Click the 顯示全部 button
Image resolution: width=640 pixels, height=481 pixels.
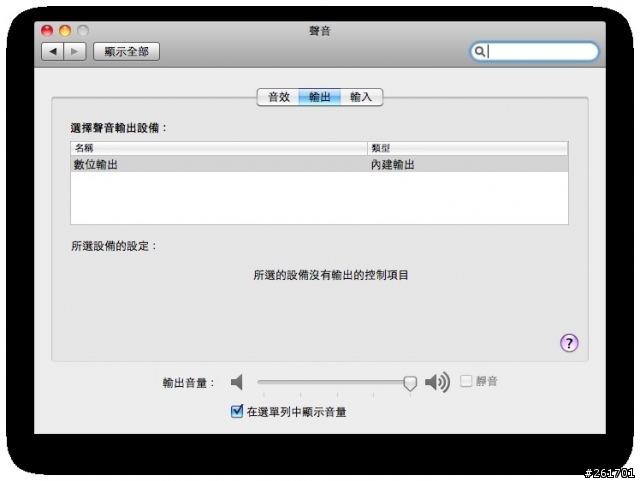pos(127,52)
